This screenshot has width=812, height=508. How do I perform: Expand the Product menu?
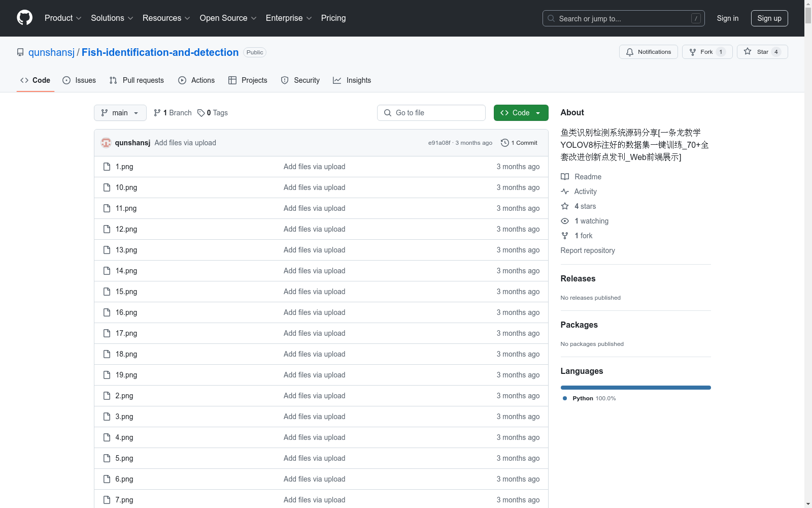(63, 18)
